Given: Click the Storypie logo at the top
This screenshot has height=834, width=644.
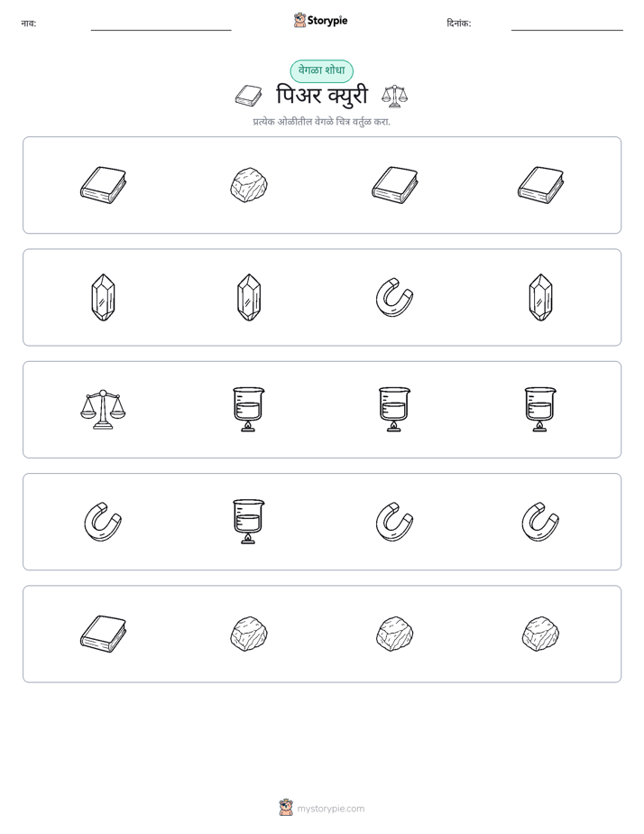Looking at the screenshot, I should tap(321, 21).
